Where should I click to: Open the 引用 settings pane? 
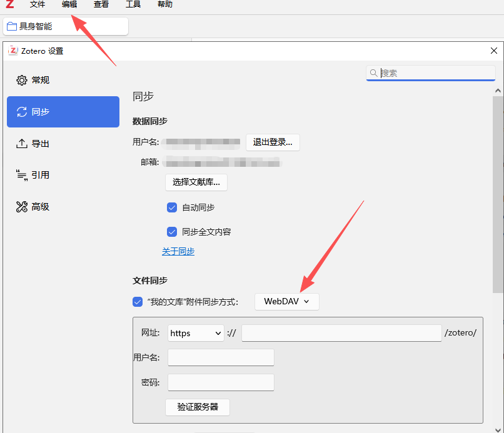pyautogui.click(x=63, y=175)
